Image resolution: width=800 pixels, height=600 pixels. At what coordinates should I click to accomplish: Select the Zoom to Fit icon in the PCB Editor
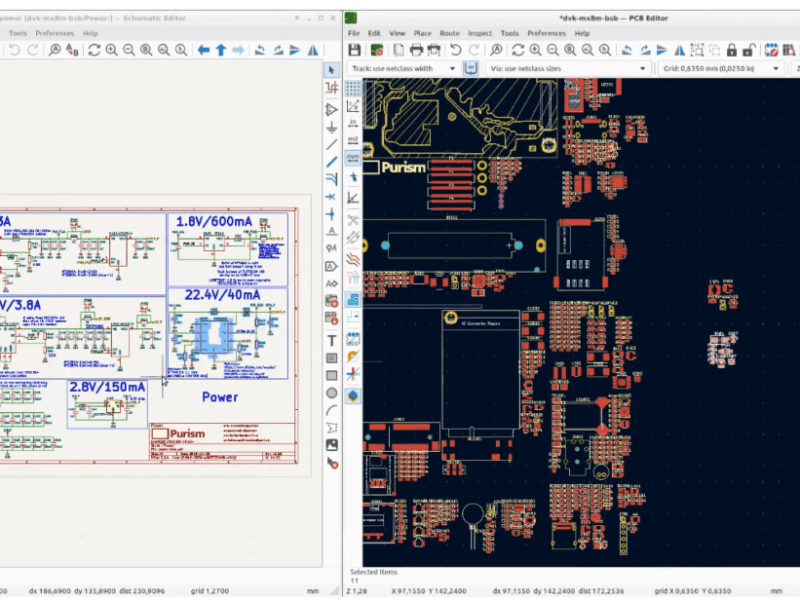568,50
